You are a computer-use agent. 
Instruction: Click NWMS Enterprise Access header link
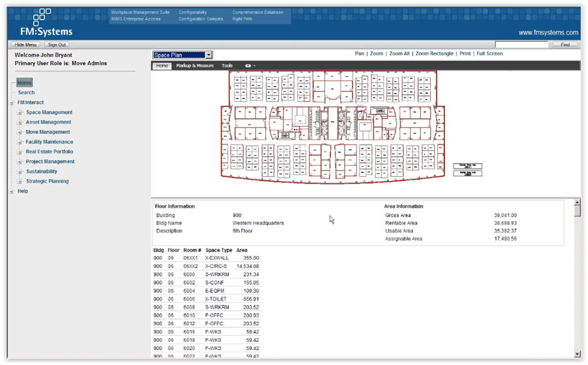pyautogui.click(x=136, y=19)
